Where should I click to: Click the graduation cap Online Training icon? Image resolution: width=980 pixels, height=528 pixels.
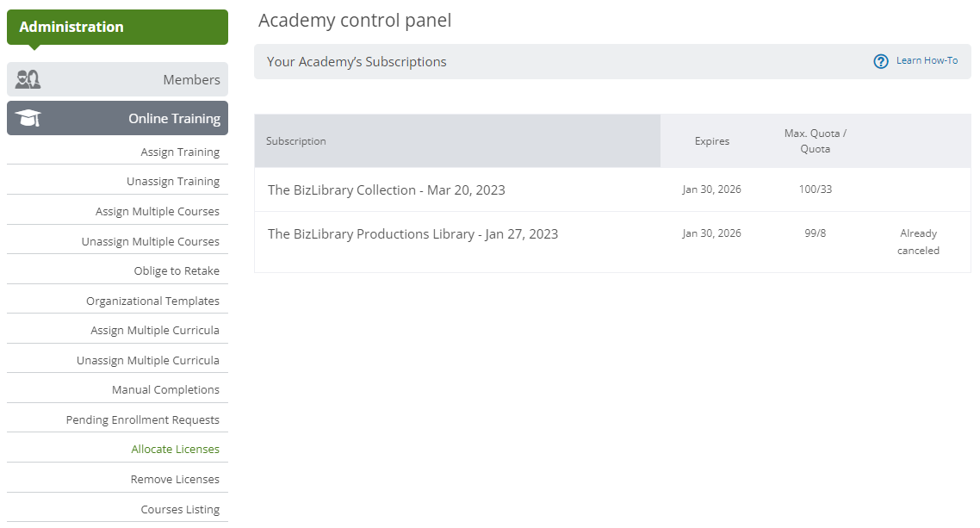28,118
